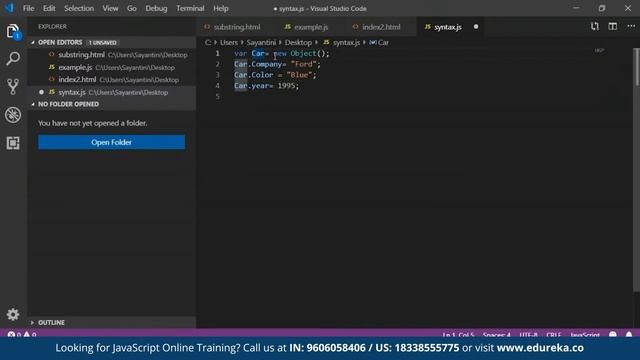Click the Ln 1, Col 5 status entry
This screenshot has width=640, height=360.
pyautogui.click(x=458, y=335)
